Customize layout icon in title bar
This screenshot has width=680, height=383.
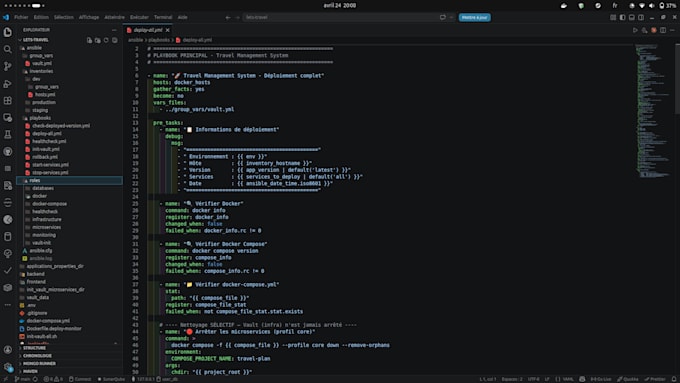click(x=613, y=17)
